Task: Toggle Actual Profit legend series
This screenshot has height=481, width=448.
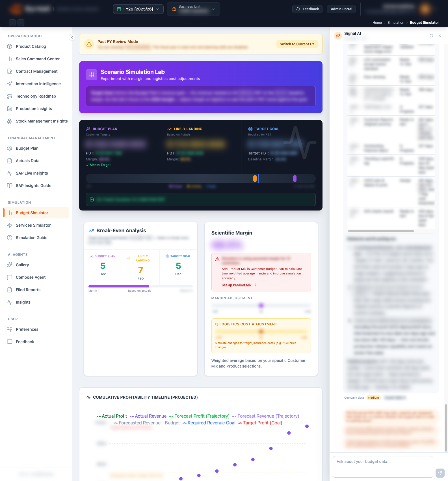Action: (112, 416)
